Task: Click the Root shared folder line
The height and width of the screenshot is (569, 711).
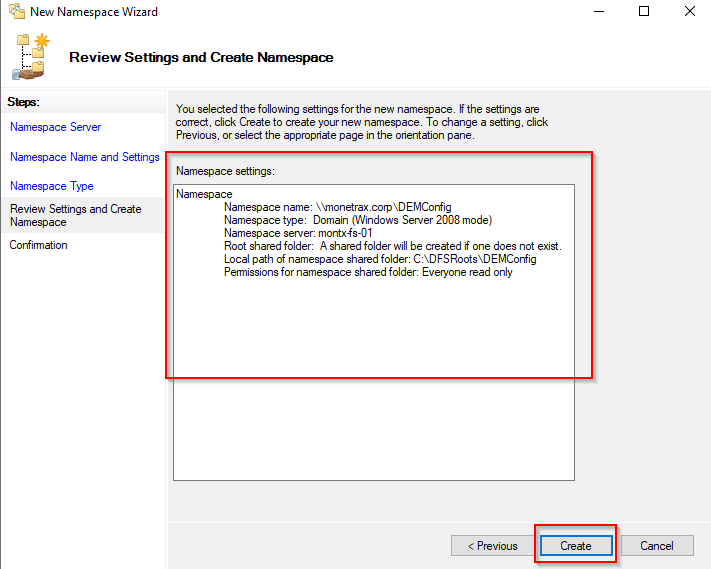Action: tap(392, 246)
